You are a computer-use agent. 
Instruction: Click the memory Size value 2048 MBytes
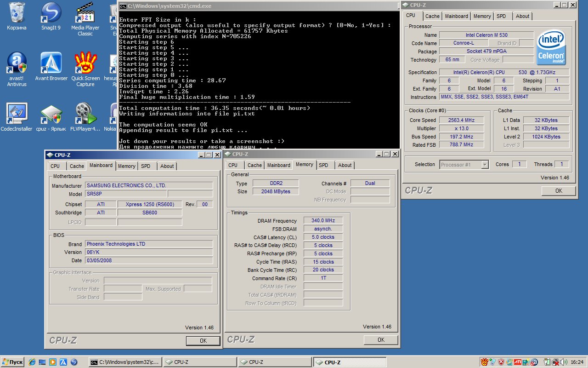[275, 191]
